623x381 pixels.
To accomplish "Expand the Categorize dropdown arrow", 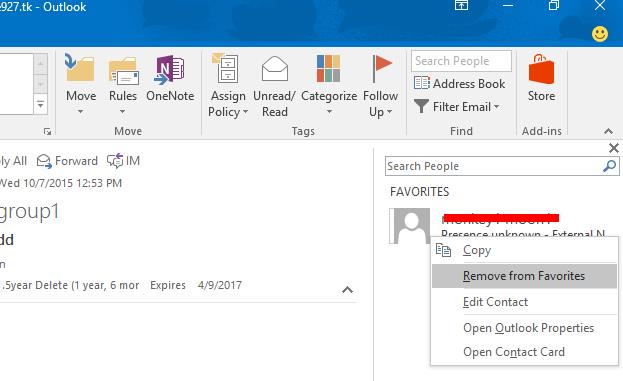I will tap(329, 112).
